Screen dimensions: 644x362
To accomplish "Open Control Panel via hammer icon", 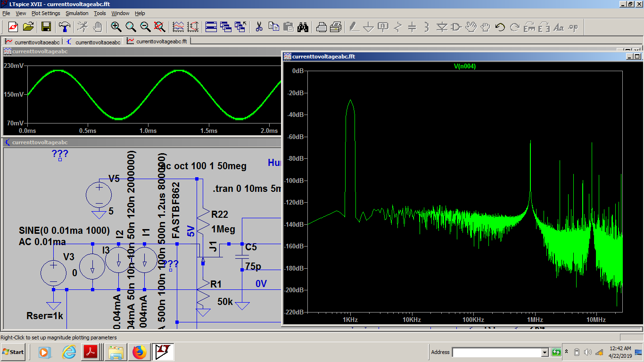I will (65, 27).
